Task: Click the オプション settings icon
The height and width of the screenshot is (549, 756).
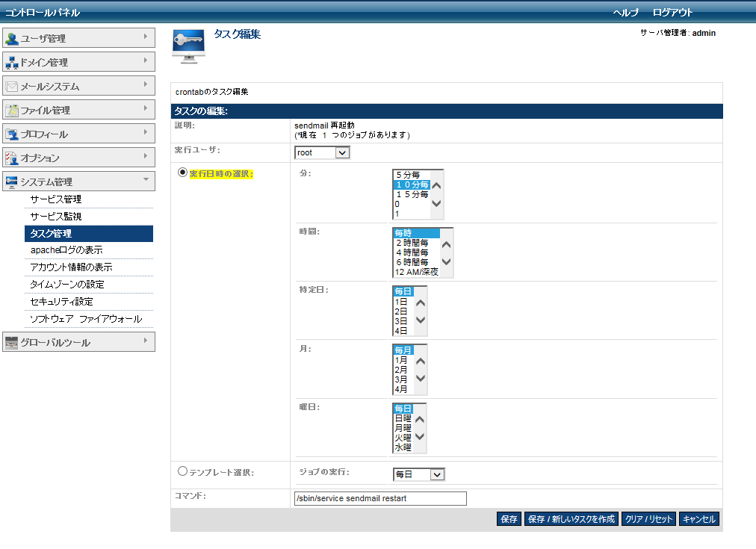Action: [x=12, y=158]
